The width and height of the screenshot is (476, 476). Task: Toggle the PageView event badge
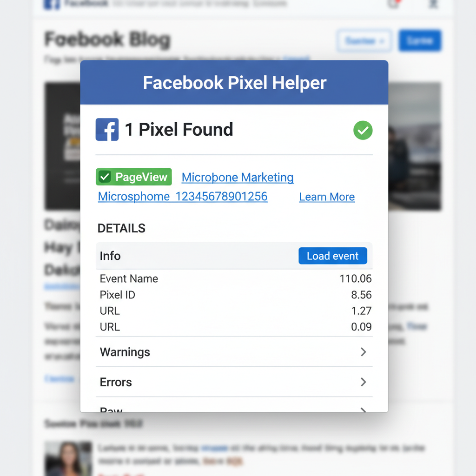(133, 177)
